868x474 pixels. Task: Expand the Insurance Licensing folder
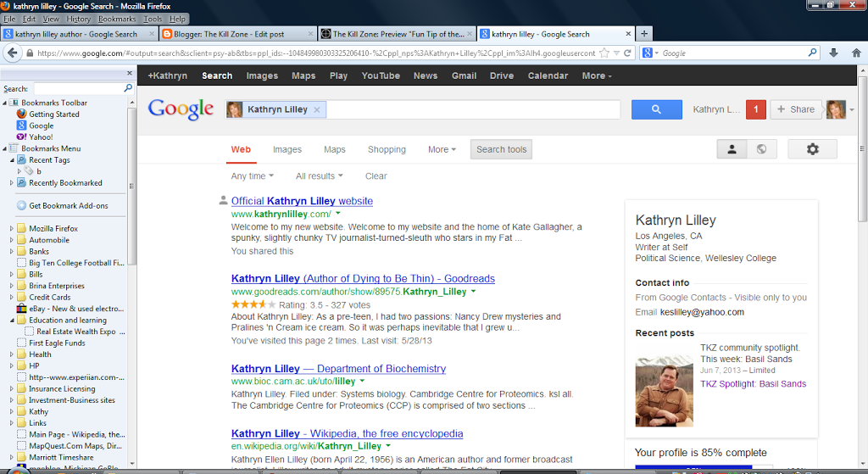[12, 388]
